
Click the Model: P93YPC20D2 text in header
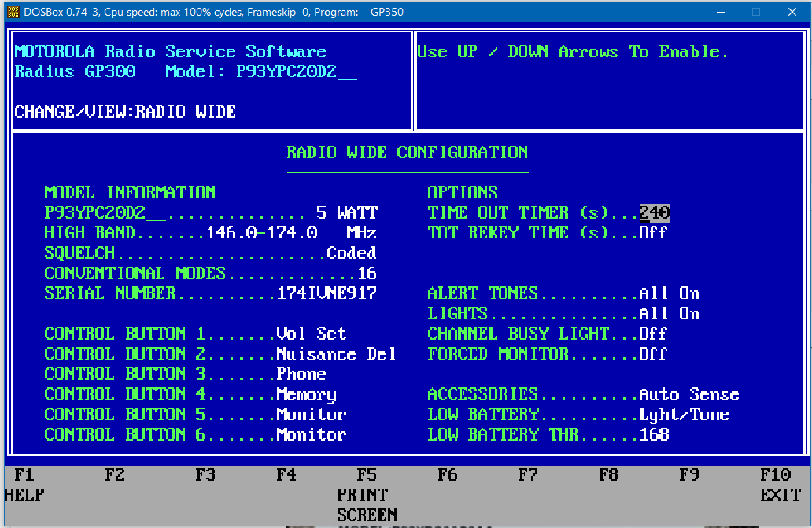tap(261, 72)
